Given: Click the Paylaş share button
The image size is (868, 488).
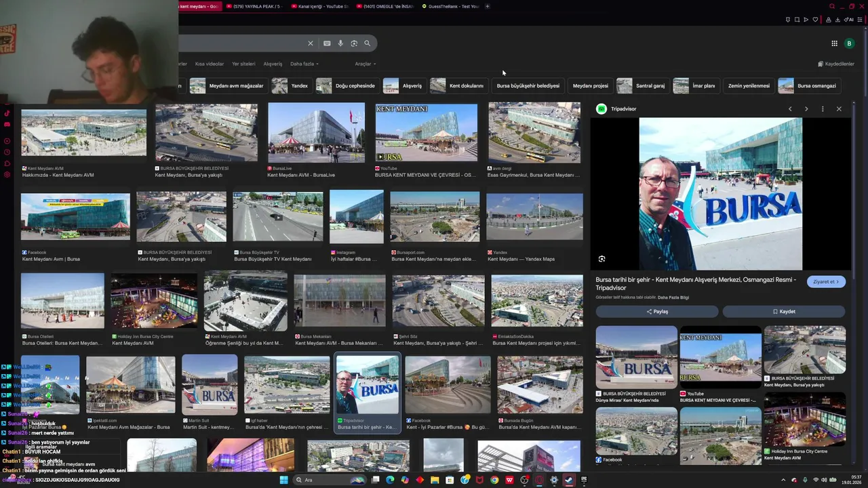Looking at the screenshot, I should (657, 312).
